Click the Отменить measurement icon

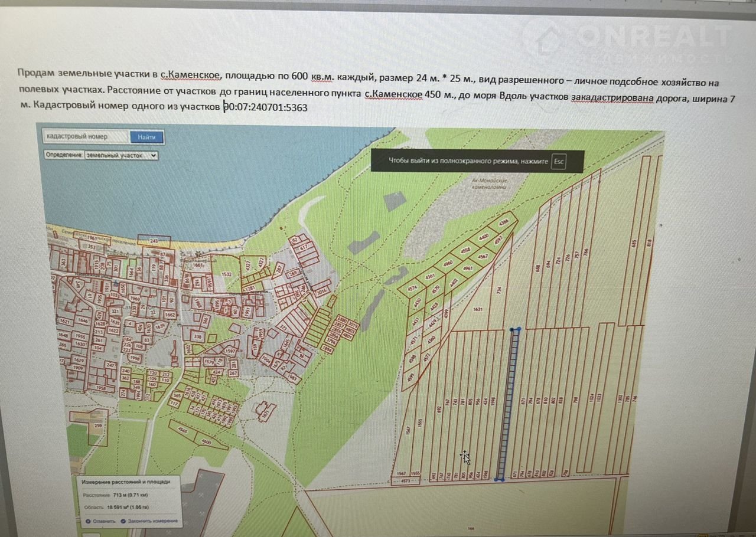[89, 521]
